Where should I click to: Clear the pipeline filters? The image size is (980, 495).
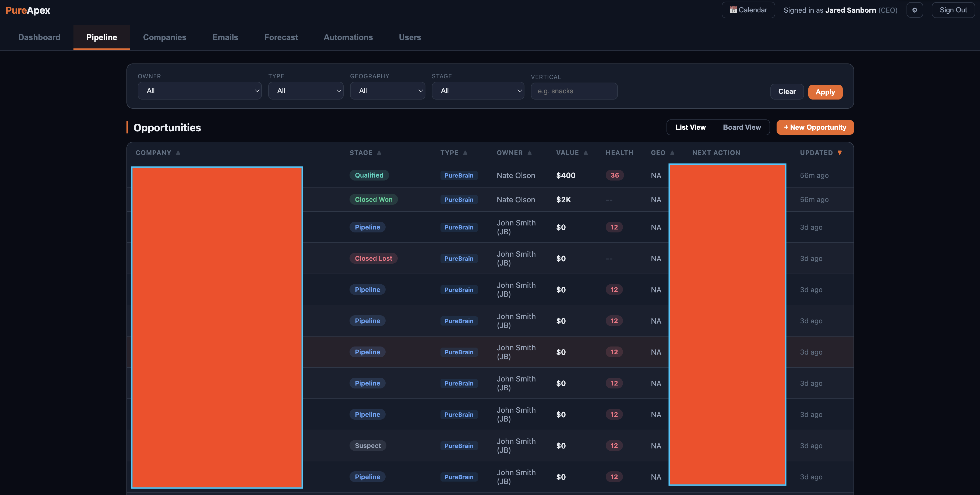click(x=787, y=92)
